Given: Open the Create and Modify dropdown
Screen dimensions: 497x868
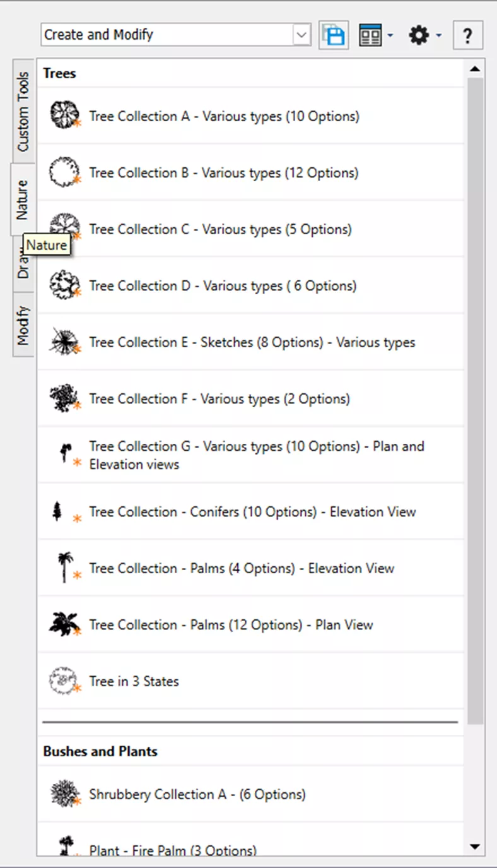Looking at the screenshot, I should coord(302,35).
